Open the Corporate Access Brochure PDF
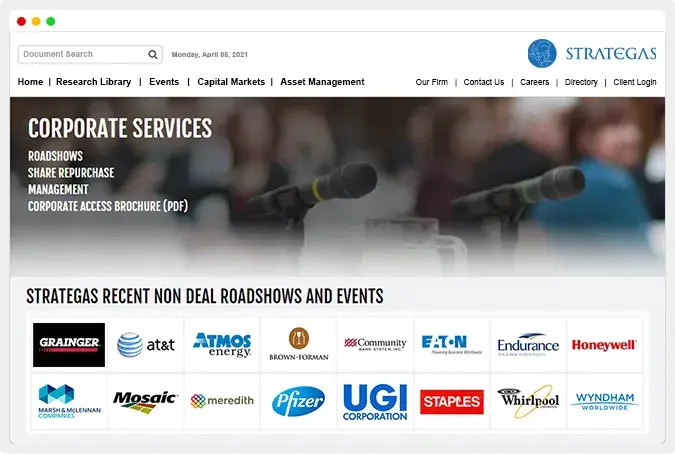The width and height of the screenshot is (675, 454). pyautogui.click(x=108, y=206)
